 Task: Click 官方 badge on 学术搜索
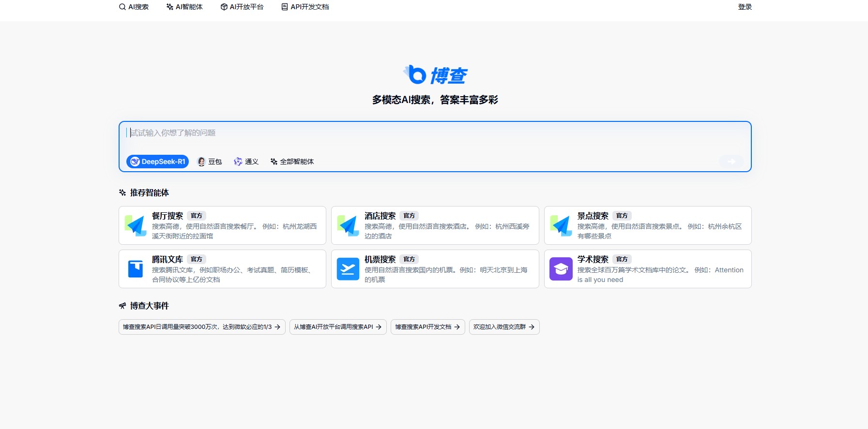622,259
